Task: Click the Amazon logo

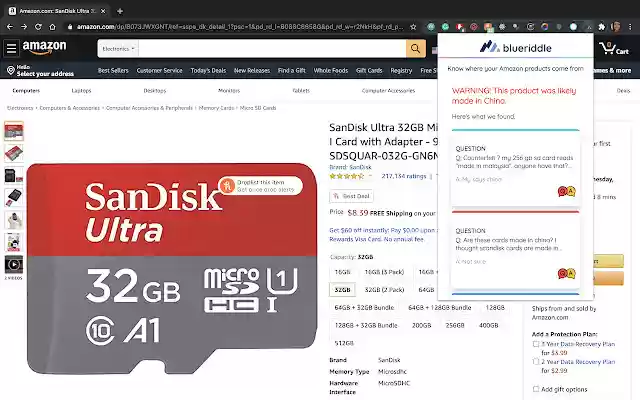Action: pyautogui.click(x=44, y=47)
